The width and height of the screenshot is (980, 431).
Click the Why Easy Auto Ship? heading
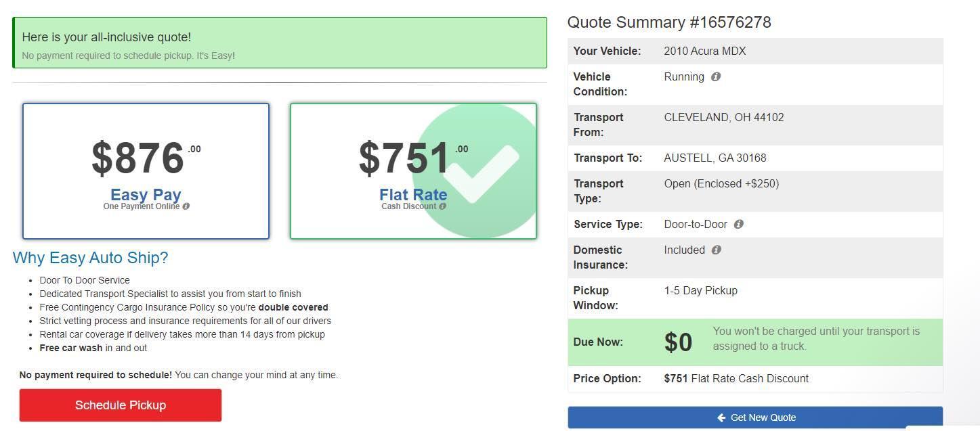pos(90,258)
